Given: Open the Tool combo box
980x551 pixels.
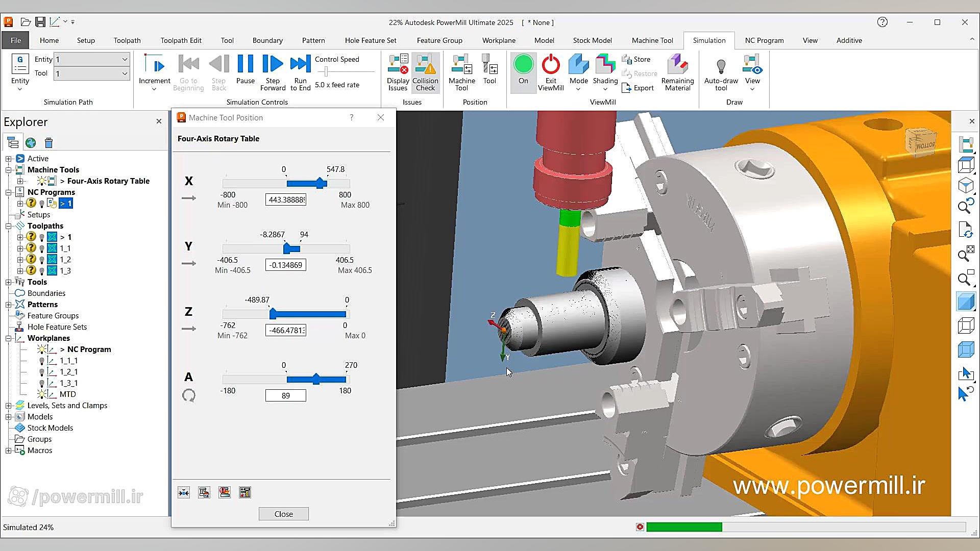Looking at the screenshot, I should pyautogui.click(x=92, y=73).
